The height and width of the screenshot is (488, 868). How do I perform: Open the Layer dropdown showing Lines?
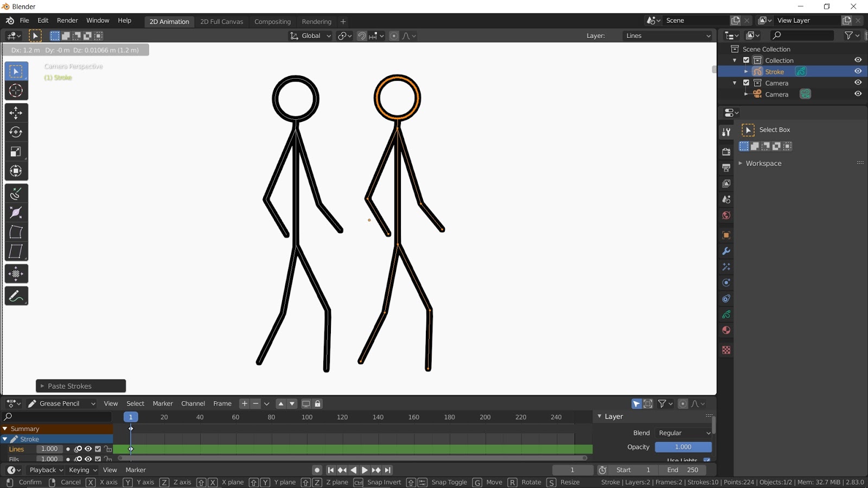coord(667,35)
